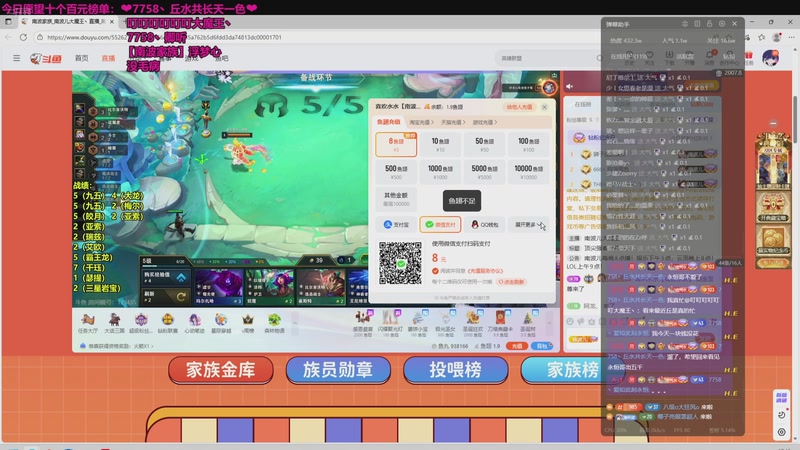Open 森林物语 icon below the player
800x450 pixels.
[x=274, y=323]
